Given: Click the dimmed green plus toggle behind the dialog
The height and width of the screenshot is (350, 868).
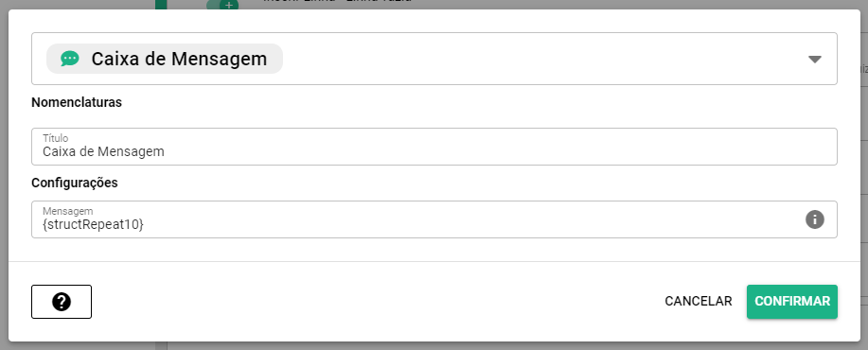Looking at the screenshot, I should [222, 5].
